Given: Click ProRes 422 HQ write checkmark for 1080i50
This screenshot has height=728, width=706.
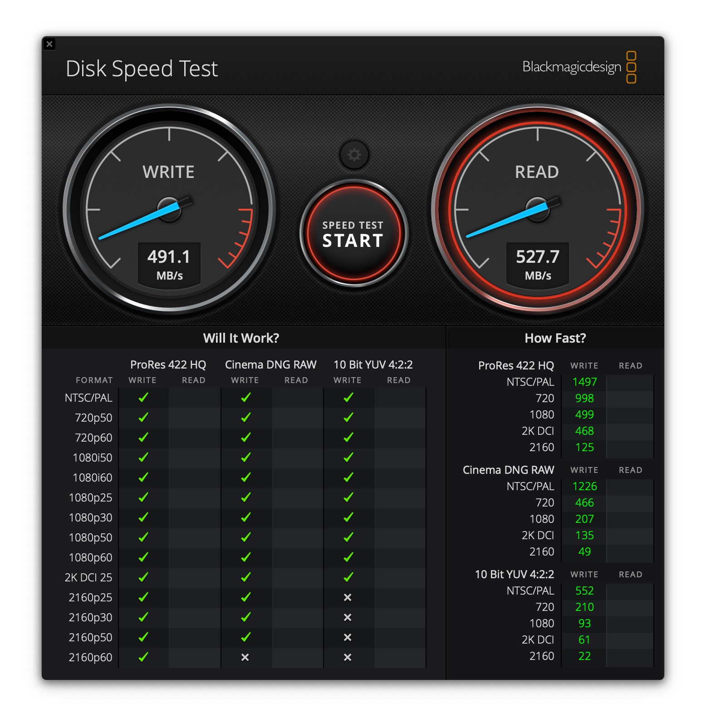Looking at the screenshot, I should coord(143,457).
